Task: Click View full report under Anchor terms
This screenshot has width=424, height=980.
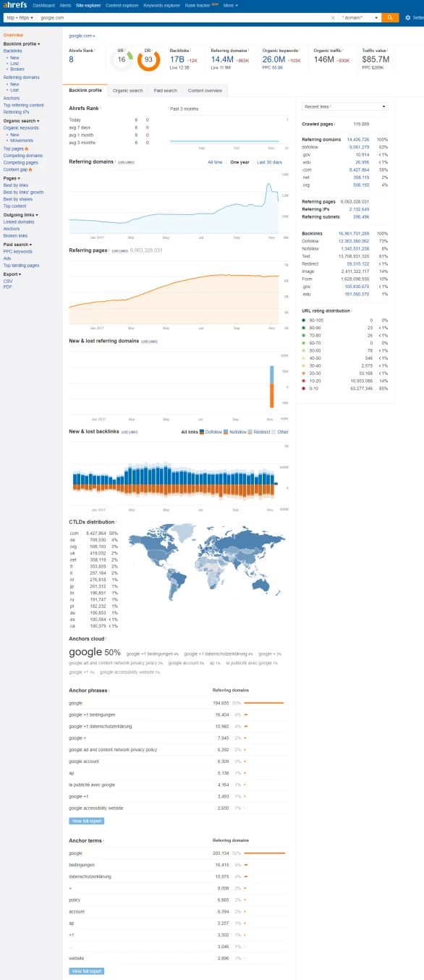Action: (87, 971)
